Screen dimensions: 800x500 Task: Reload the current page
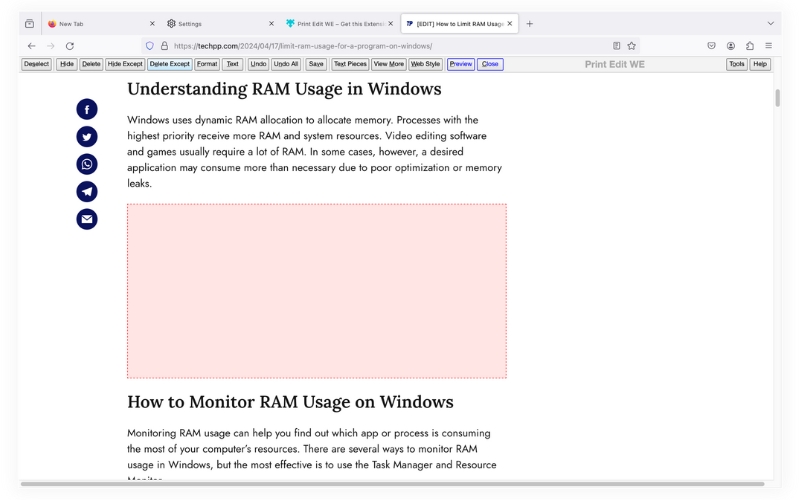tap(70, 46)
